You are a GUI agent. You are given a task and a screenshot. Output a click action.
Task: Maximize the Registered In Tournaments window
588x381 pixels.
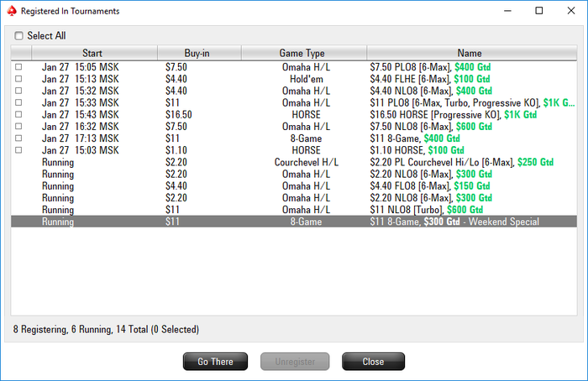pyautogui.click(x=539, y=11)
